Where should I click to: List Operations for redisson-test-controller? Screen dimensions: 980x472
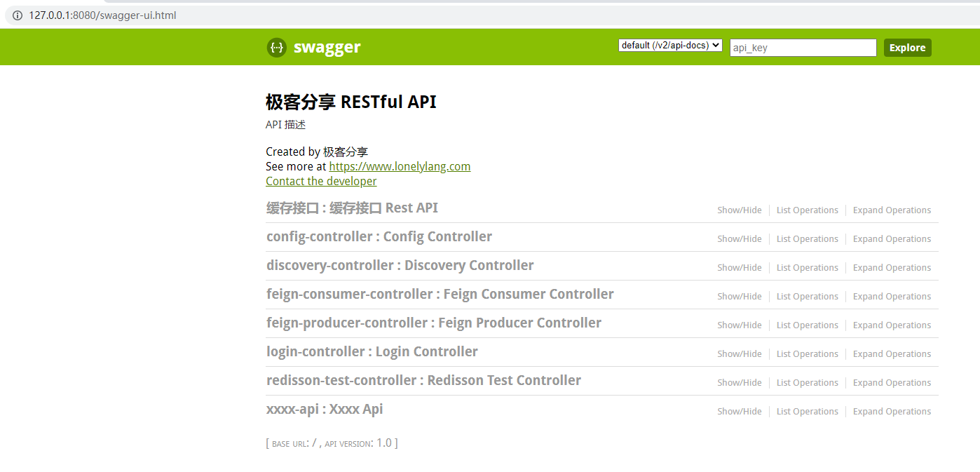coord(808,383)
